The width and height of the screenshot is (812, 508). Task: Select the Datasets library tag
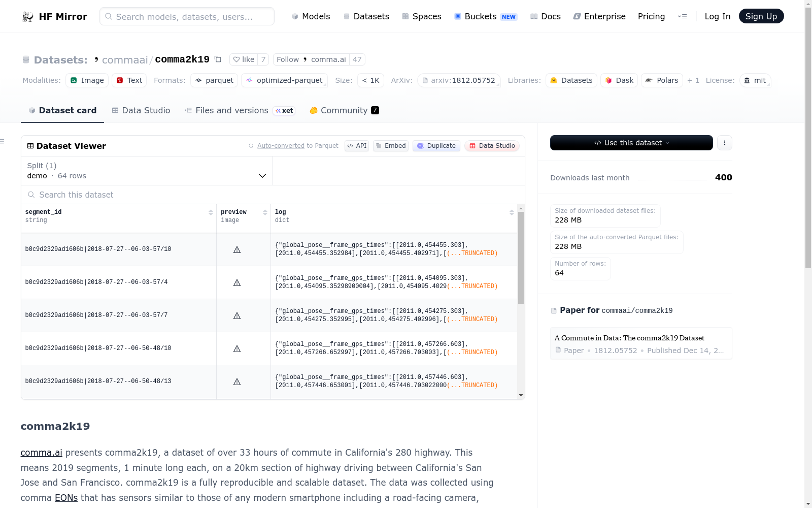coord(571,80)
